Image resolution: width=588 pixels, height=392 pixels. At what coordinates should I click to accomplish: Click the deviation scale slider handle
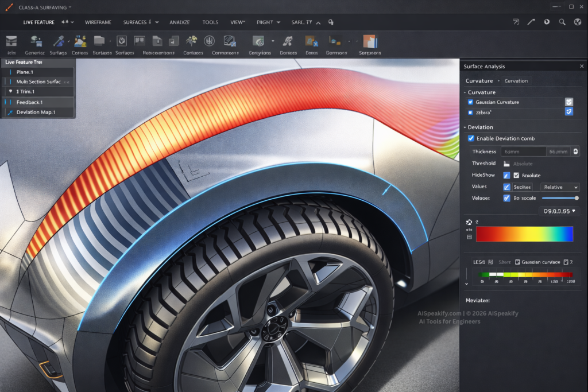pyautogui.click(x=577, y=198)
